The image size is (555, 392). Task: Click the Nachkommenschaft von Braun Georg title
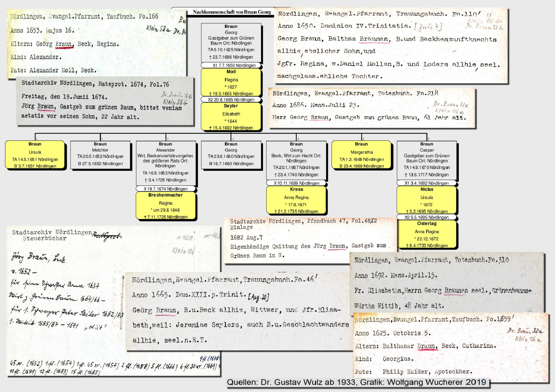point(232,12)
